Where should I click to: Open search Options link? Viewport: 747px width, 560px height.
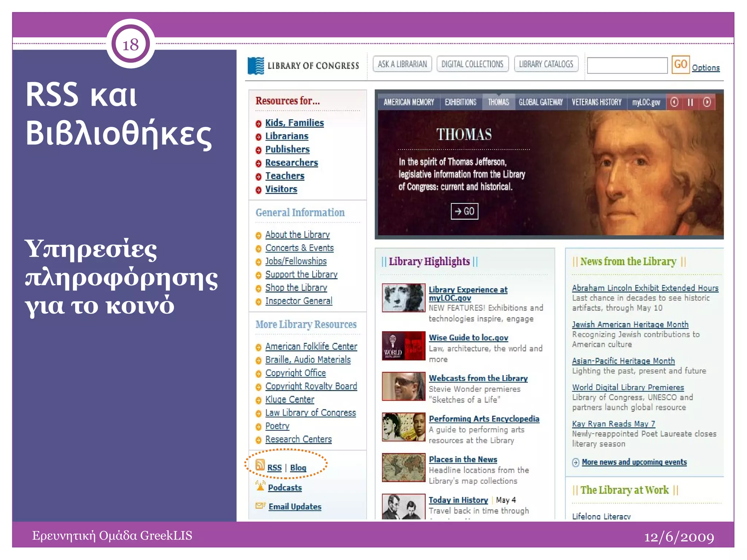[x=706, y=68]
